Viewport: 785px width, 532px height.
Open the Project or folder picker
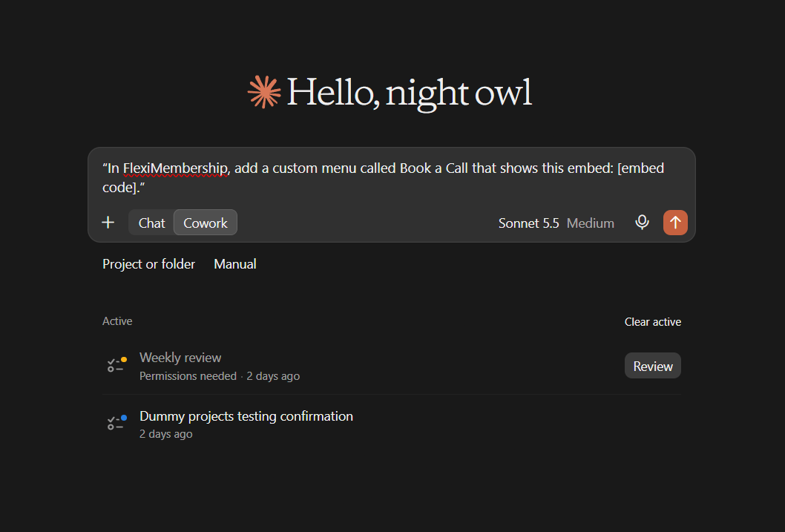(148, 264)
